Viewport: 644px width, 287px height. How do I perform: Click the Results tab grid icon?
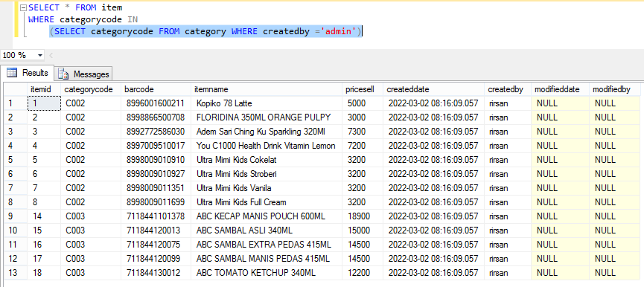click(12, 73)
